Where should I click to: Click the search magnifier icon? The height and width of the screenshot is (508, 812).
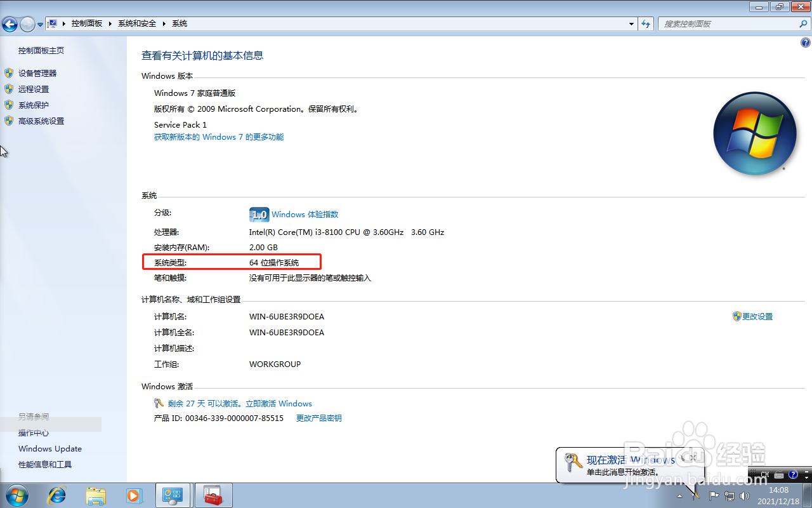coord(803,23)
